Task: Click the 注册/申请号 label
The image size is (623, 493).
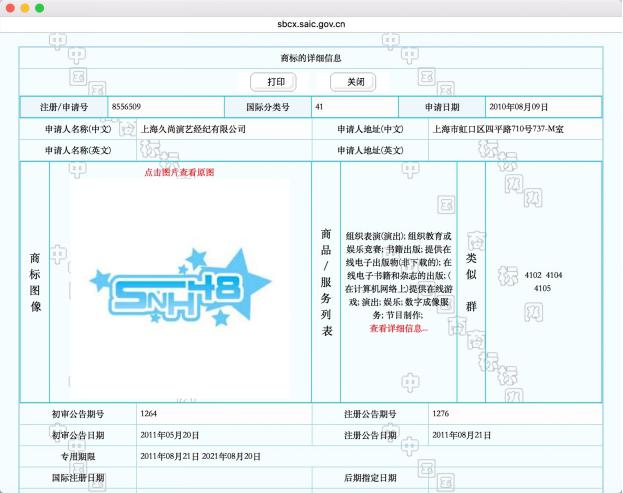Action: 64,107
